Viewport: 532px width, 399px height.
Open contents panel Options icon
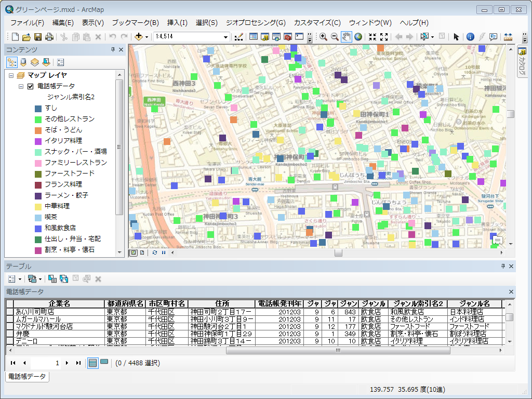[61, 62]
